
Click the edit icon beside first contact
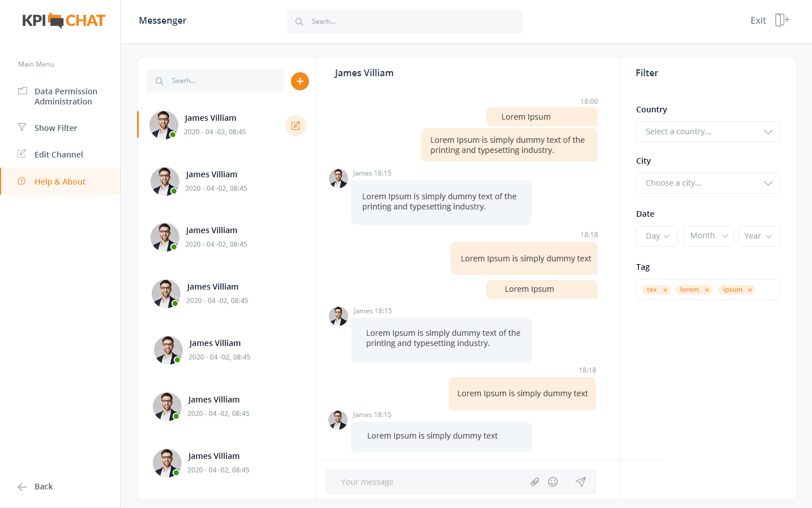coord(295,125)
